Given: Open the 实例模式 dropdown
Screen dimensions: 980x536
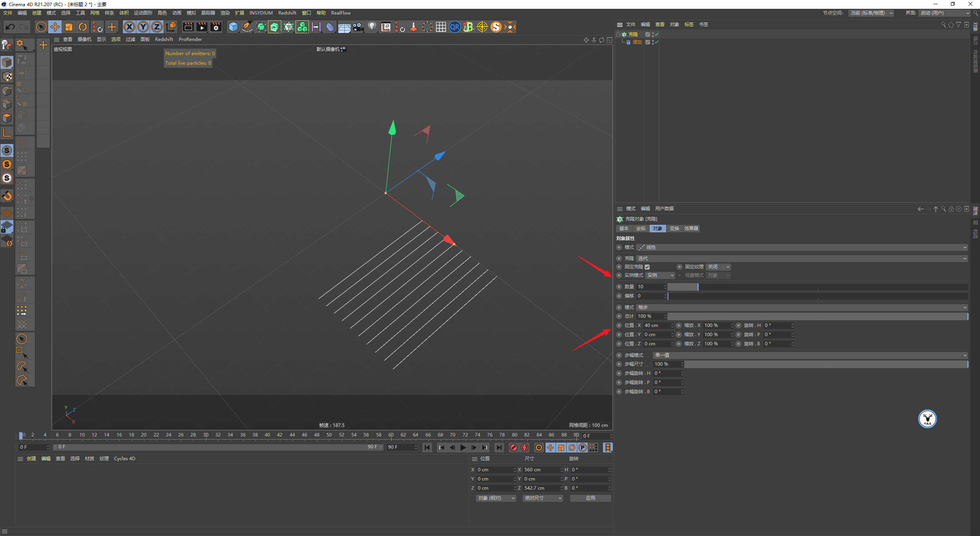Looking at the screenshot, I should tap(660, 275).
